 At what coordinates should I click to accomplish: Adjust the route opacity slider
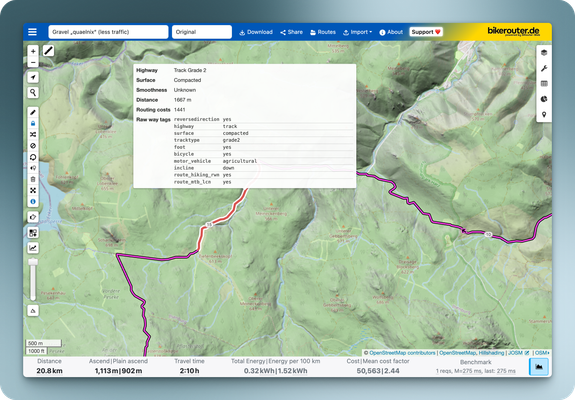pos(33,279)
